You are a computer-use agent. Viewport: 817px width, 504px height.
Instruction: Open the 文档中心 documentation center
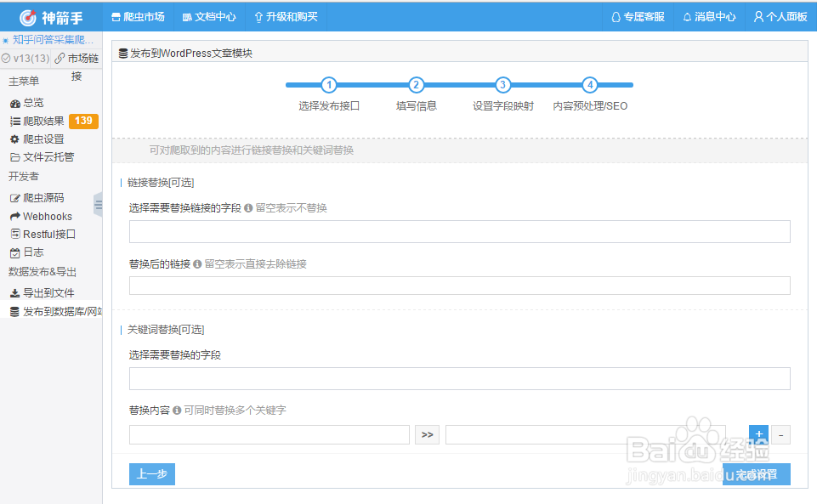[208, 15]
